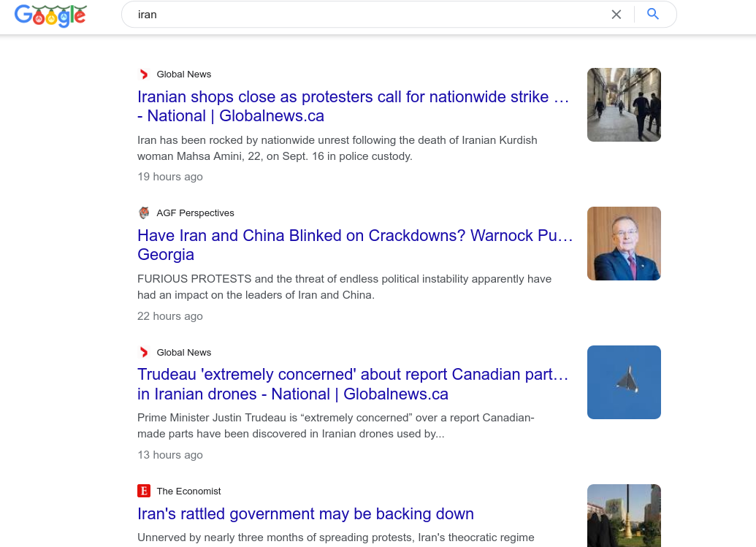Click the AGF Perspectives favicon

(x=144, y=213)
